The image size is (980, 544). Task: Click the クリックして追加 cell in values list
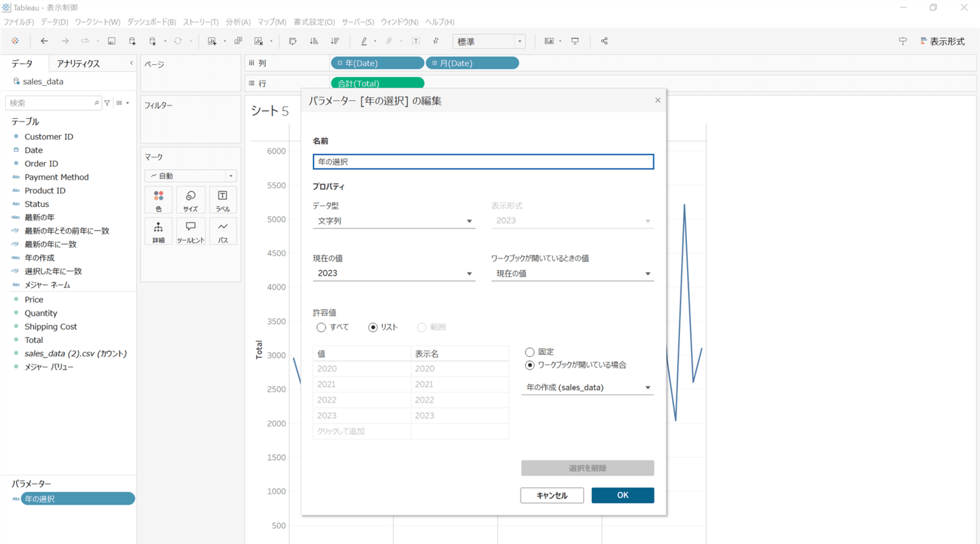pos(362,431)
